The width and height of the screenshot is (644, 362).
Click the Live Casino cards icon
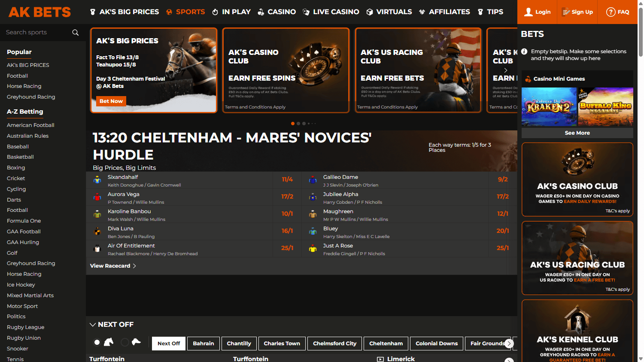coord(305,12)
